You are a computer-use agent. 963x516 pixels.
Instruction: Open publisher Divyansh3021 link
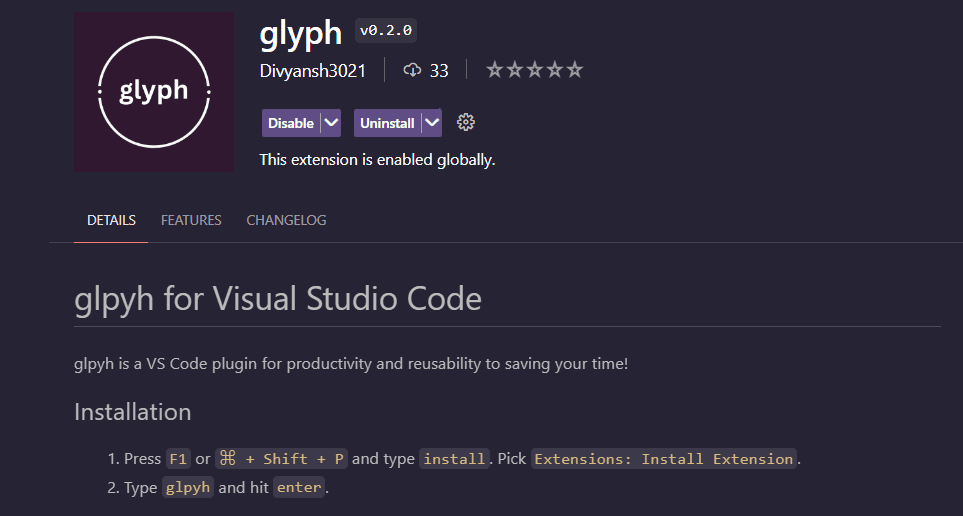click(313, 71)
